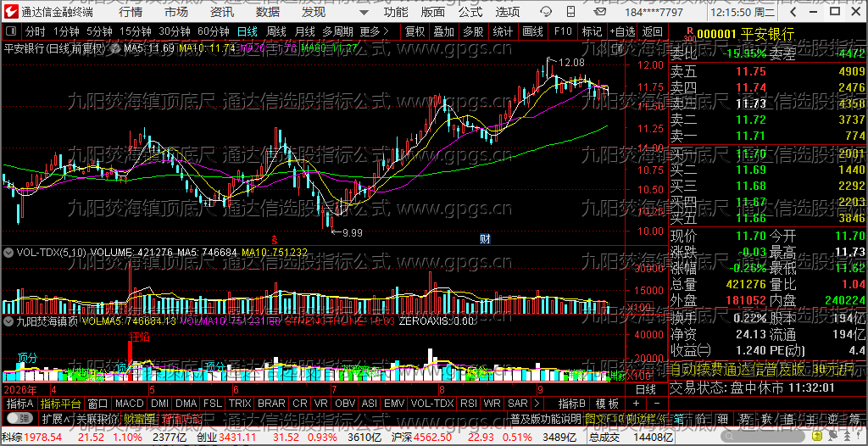Open the 指标B tab
Viewport: 868px width, 446px height.
(x=572, y=404)
